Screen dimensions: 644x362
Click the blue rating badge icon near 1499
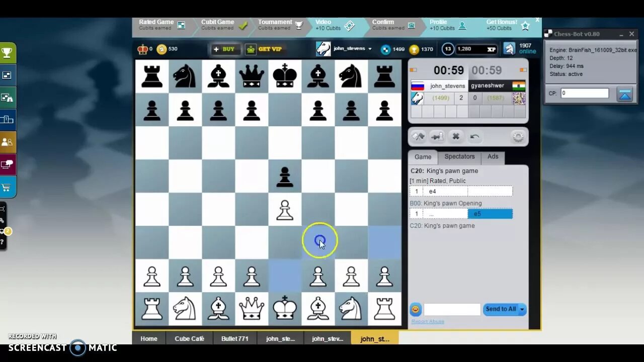pyautogui.click(x=385, y=49)
